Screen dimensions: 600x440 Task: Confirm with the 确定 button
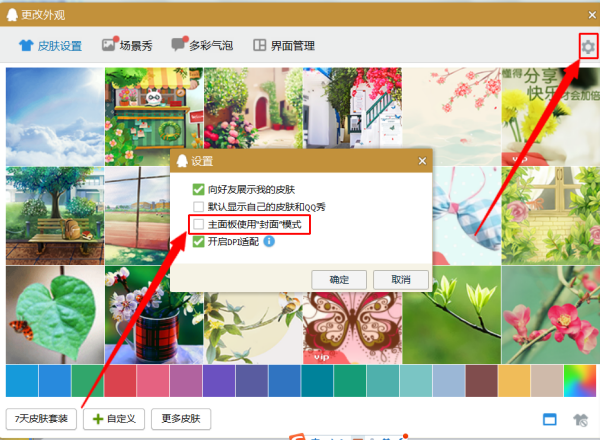point(339,280)
